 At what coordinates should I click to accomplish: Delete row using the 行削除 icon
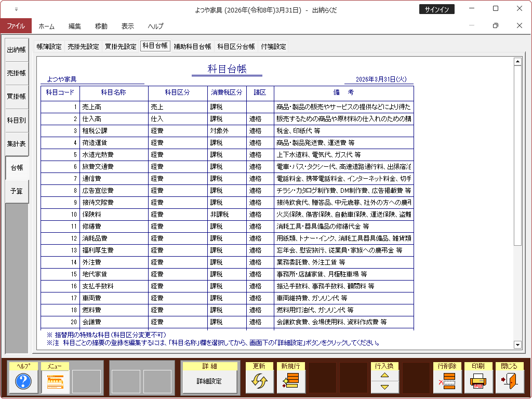click(447, 382)
